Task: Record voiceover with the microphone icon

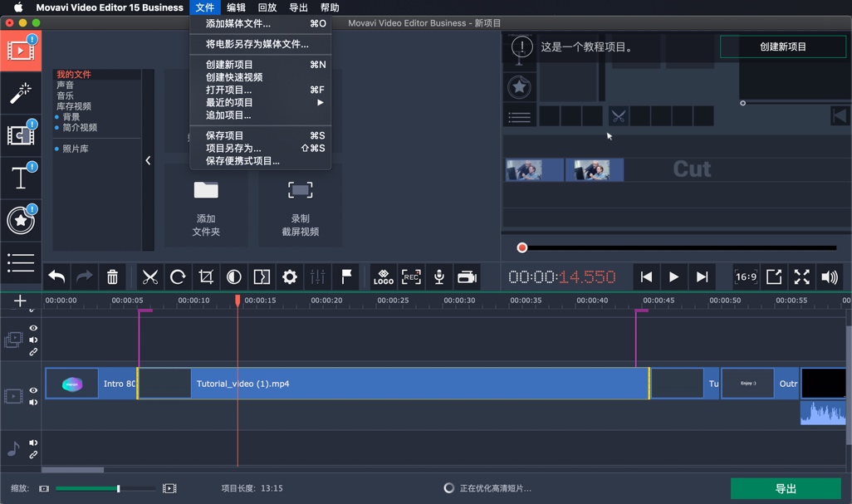Action: coord(439,276)
